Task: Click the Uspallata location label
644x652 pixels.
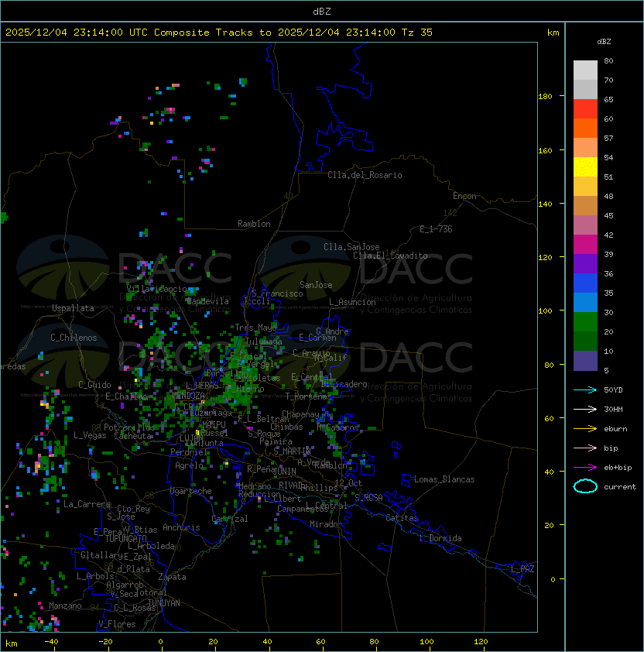Action: coord(73,308)
